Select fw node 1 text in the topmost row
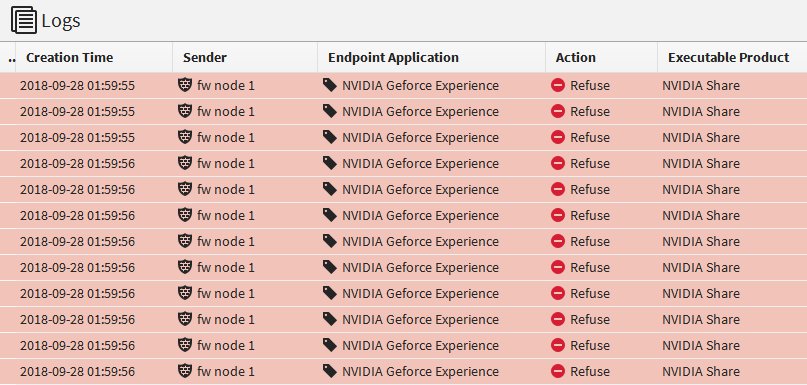Image resolution: width=807 pixels, height=385 pixels. point(226,85)
